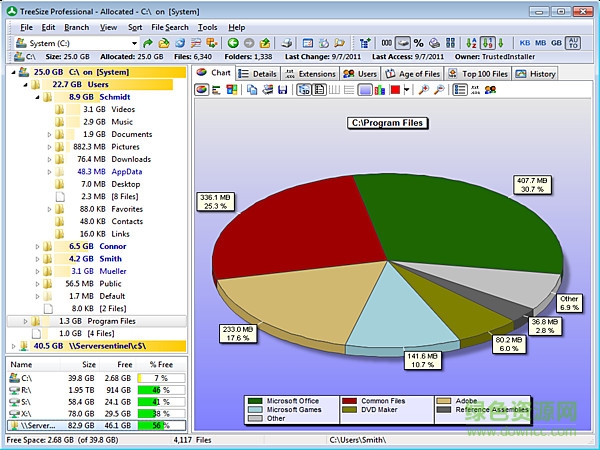The height and width of the screenshot is (450, 600).
Task: Switch size display to percent mode
Action: pyautogui.click(x=418, y=43)
